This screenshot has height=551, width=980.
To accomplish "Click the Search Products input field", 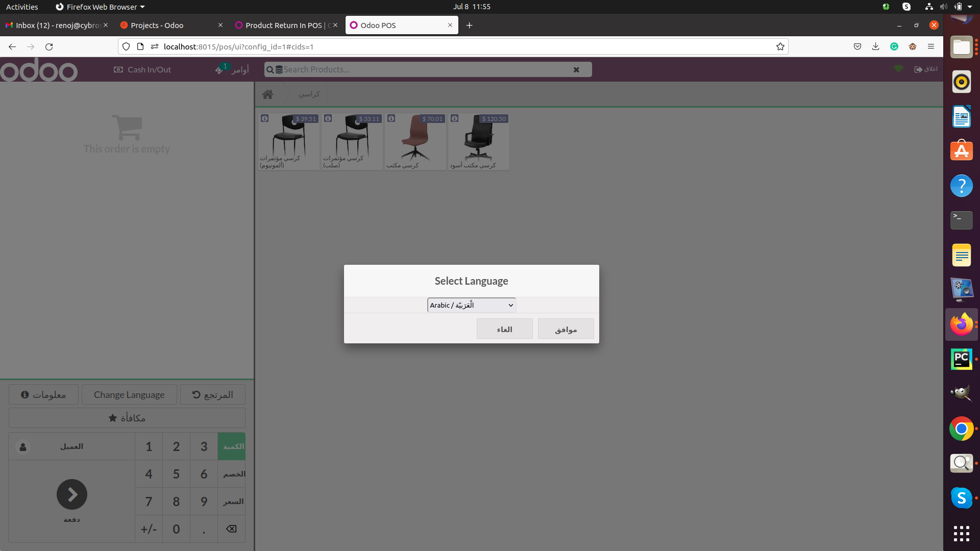I will (424, 70).
